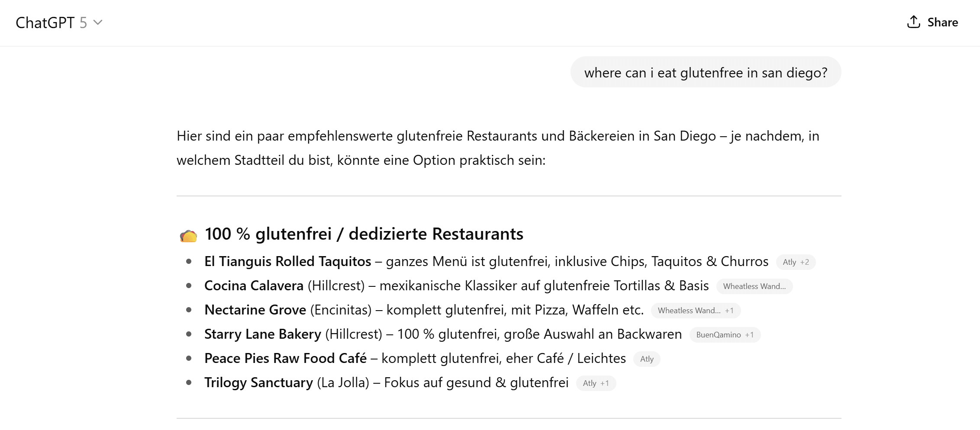The height and width of the screenshot is (430, 980).
Task: Select Peace Pies Raw Food Café name
Action: click(285, 359)
